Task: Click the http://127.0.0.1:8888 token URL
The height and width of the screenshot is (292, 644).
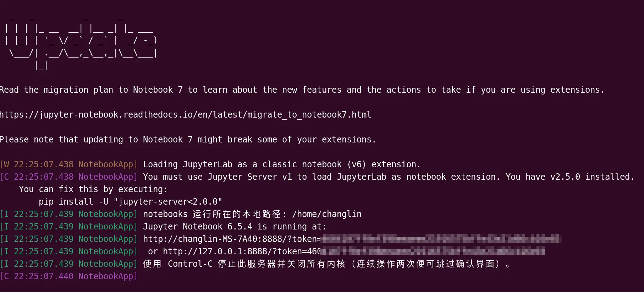Action: 241,252
